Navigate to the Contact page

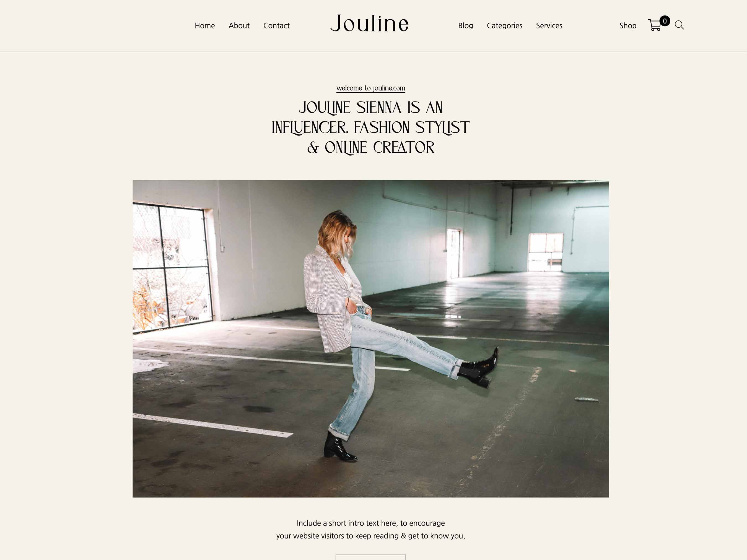276,26
